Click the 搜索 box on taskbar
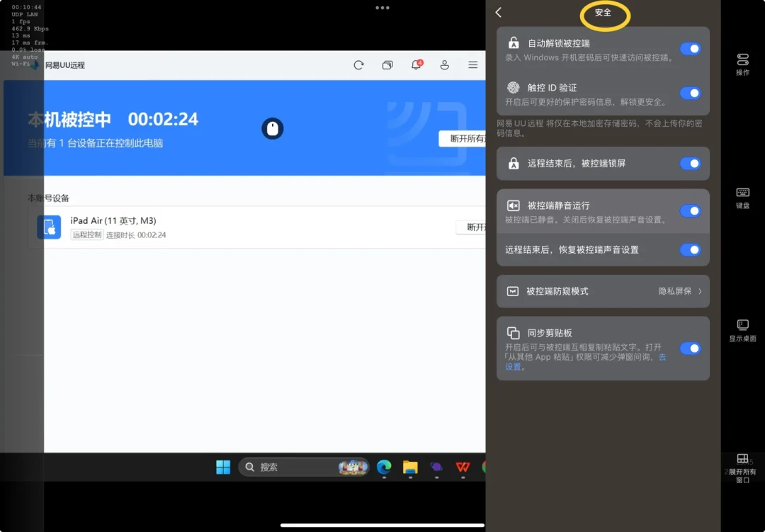 click(303, 467)
